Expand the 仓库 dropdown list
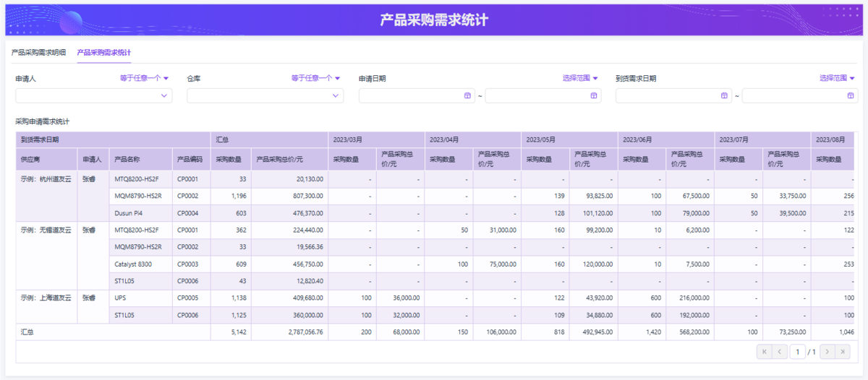Image resolution: width=868 pixels, height=380 pixels. 336,95
